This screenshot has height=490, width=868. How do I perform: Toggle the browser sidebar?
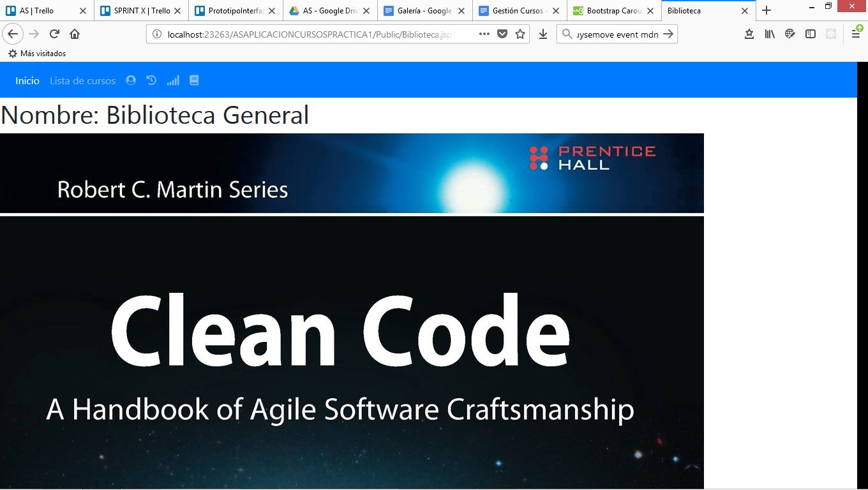coord(811,34)
